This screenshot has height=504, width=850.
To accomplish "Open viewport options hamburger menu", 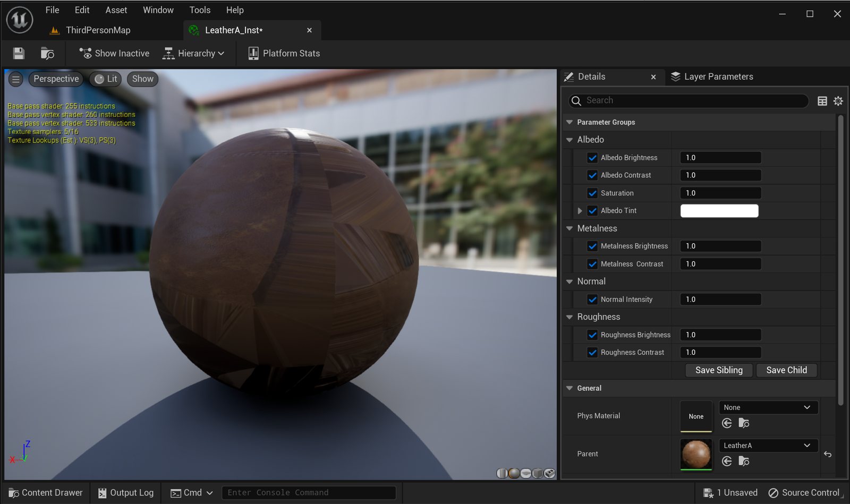I will (16, 79).
